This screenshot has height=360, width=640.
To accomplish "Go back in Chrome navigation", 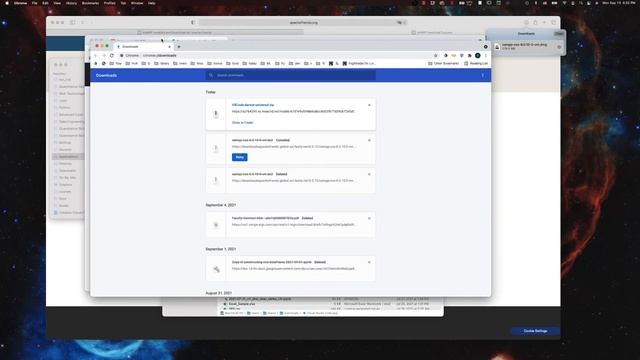I will pyautogui.click(x=96, y=56).
